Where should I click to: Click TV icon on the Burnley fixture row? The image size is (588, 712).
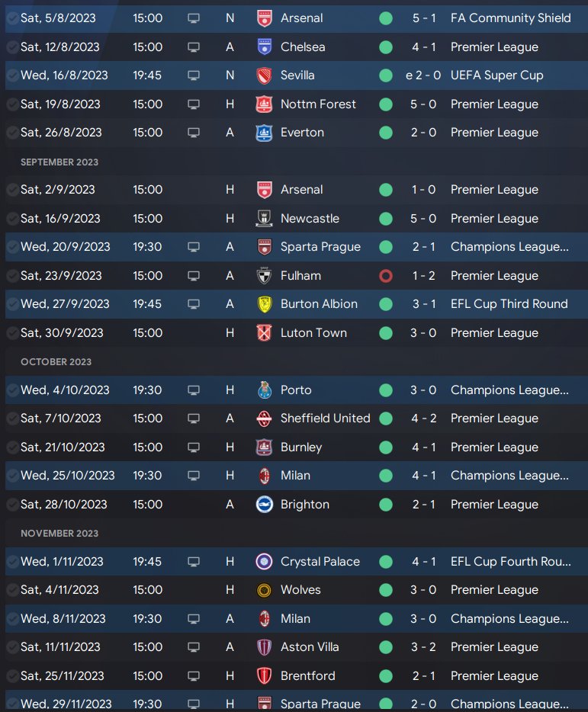(194, 447)
